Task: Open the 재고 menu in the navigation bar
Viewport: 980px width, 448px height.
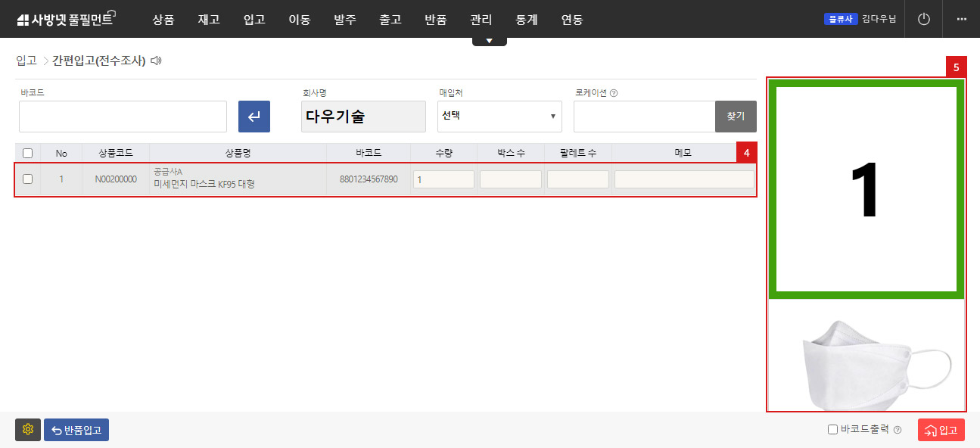Action: 209,20
